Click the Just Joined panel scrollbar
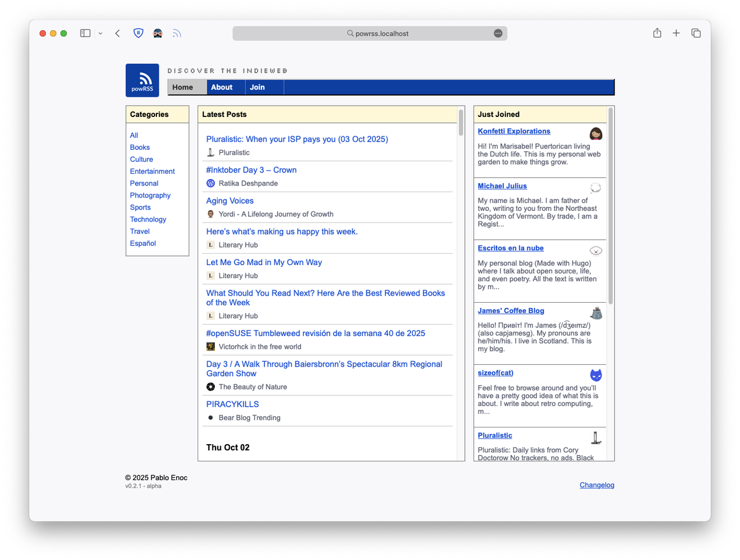 click(x=610, y=206)
